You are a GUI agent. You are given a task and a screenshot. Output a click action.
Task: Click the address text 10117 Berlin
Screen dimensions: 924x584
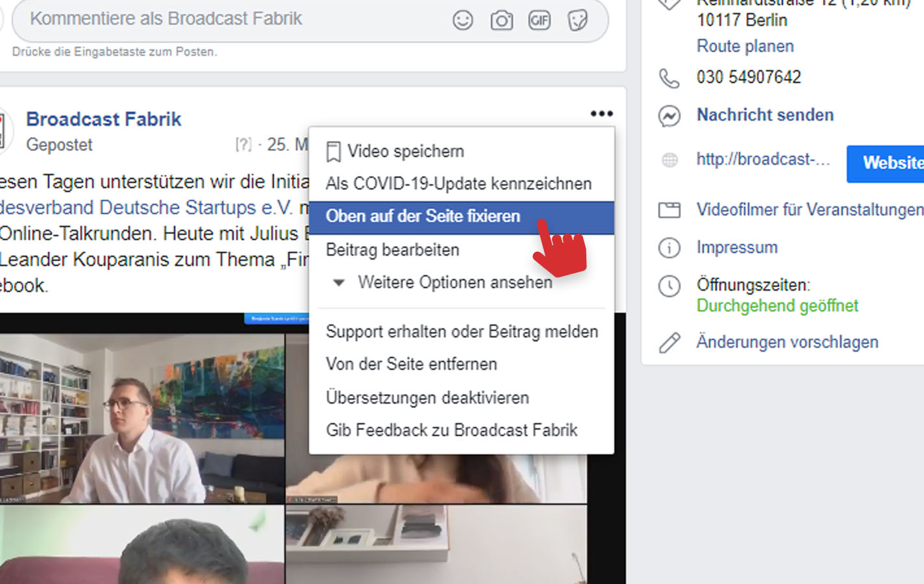pyautogui.click(x=742, y=20)
